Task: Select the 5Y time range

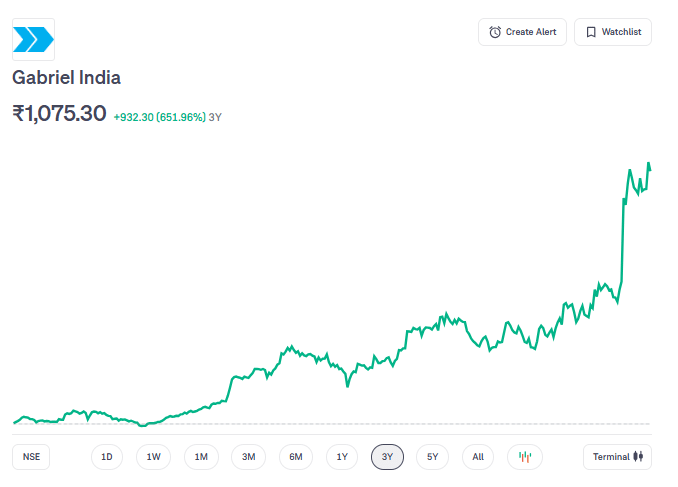Action: pyautogui.click(x=432, y=457)
